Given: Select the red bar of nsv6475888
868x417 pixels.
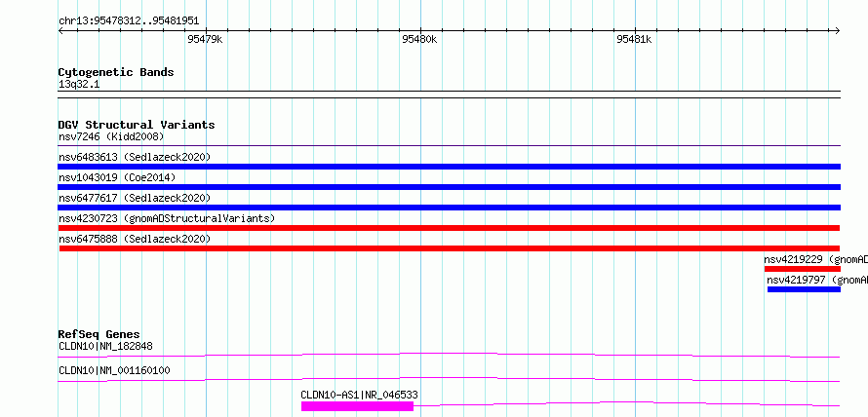Looking at the screenshot, I should [449, 248].
